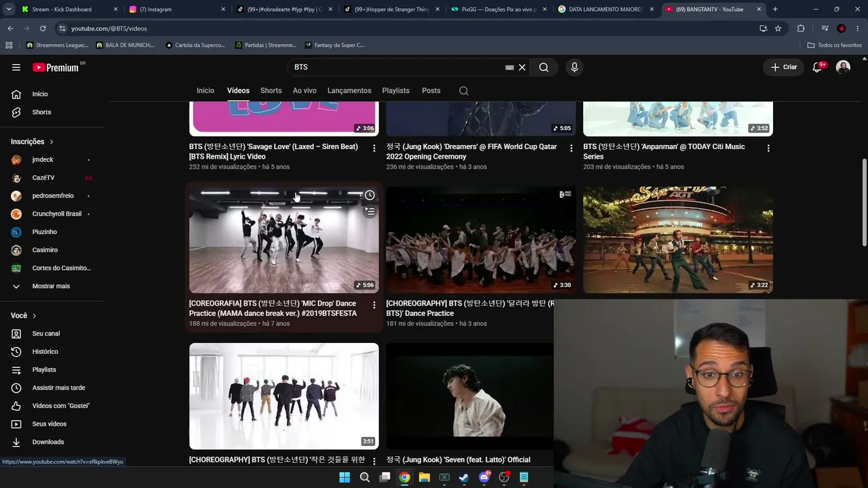The width and height of the screenshot is (868, 488).
Task: Open the notifications bell
Action: [818, 67]
